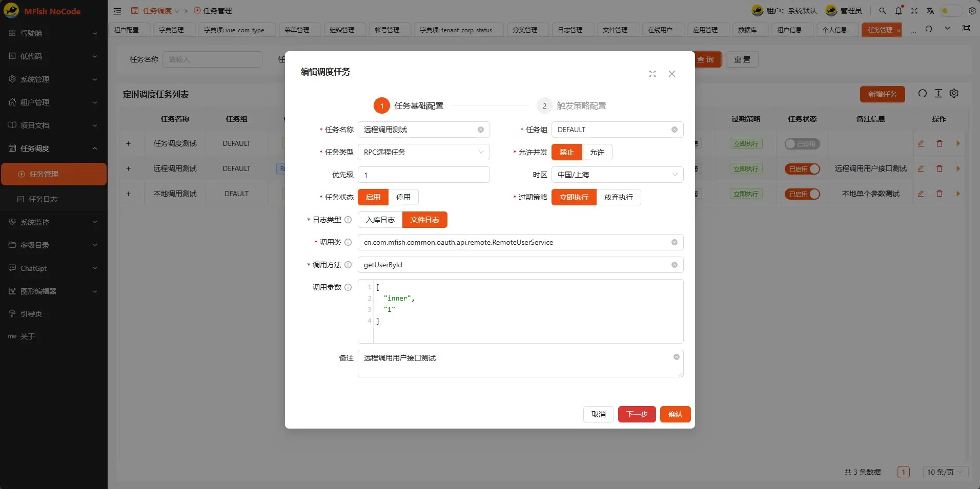Maximize the 编辑调度任务 dialog
The height and width of the screenshot is (489, 980).
(652, 74)
